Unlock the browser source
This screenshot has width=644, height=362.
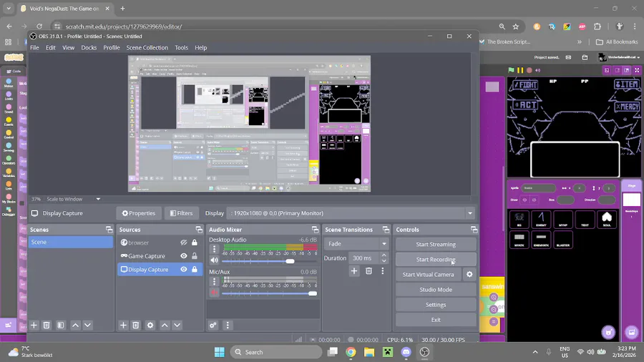click(x=195, y=243)
